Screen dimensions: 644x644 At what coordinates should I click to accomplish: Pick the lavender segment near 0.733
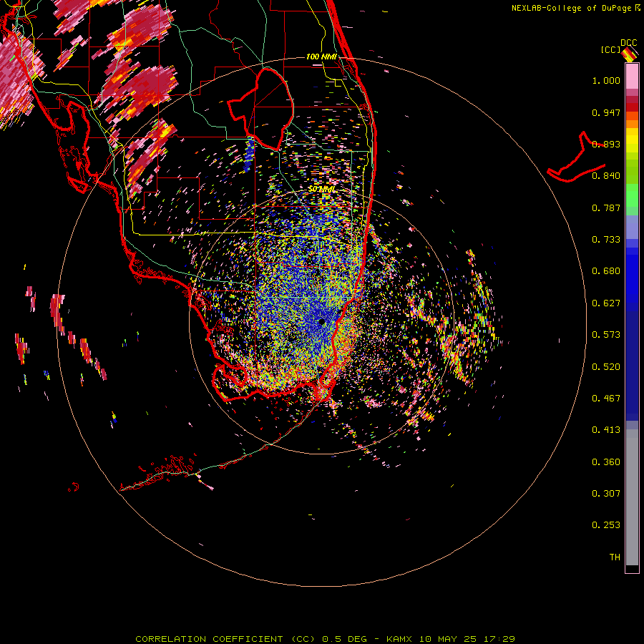(x=632, y=227)
